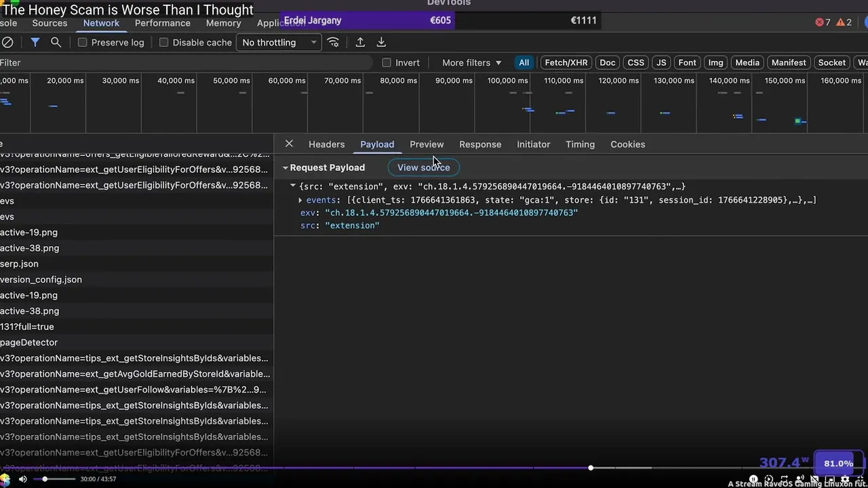Select the ext_getAvgGoldEarnedByStoreId request row
This screenshot has height=488, width=868.
click(x=136, y=373)
